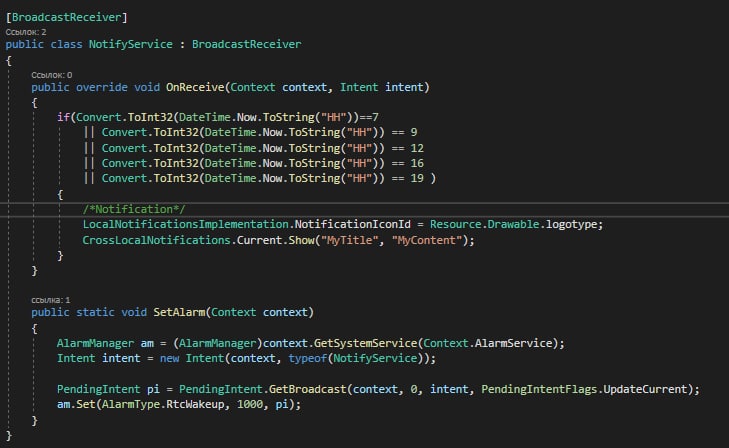Click the value 12 in the hour comparison
729x448 pixels.
417,148
